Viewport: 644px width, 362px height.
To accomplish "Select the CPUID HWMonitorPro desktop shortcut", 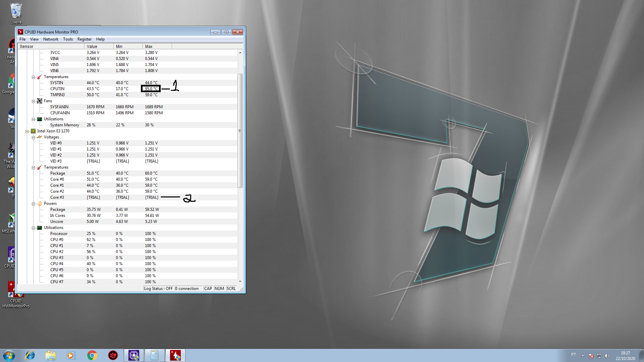I will point(16,295).
